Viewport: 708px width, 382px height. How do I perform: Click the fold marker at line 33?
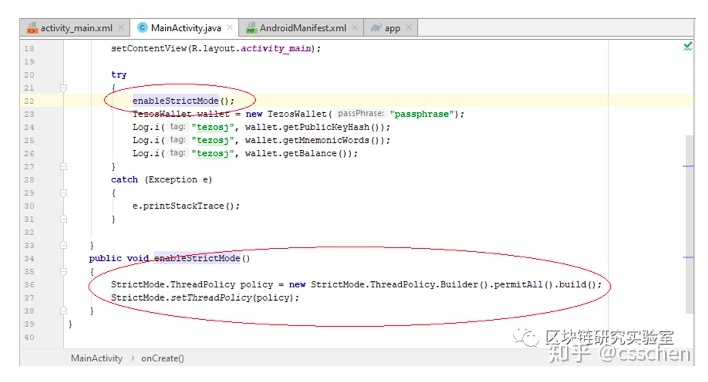(63, 245)
